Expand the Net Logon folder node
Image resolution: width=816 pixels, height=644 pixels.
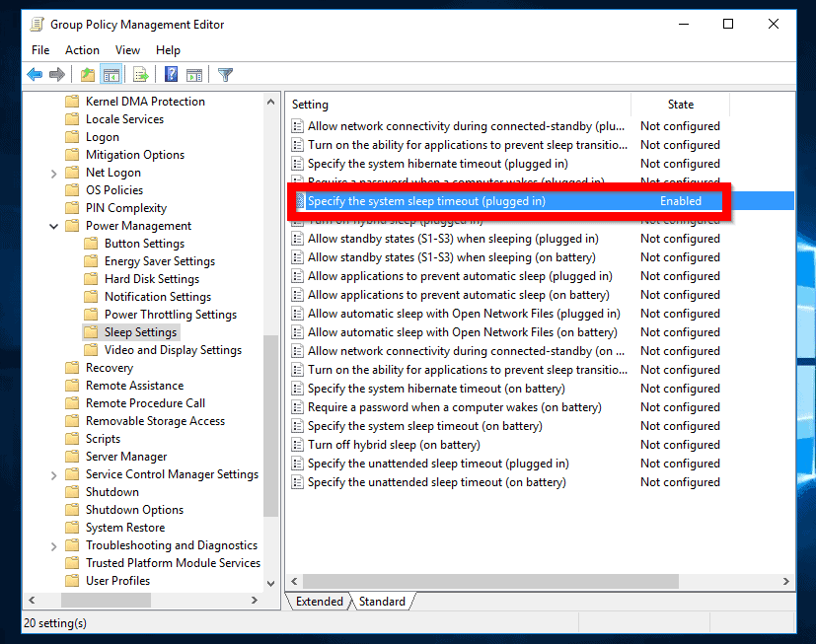[x=53, y=173]
